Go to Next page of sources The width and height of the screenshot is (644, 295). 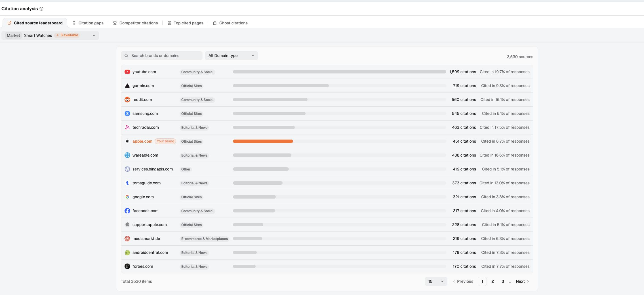tap(522, 281)
